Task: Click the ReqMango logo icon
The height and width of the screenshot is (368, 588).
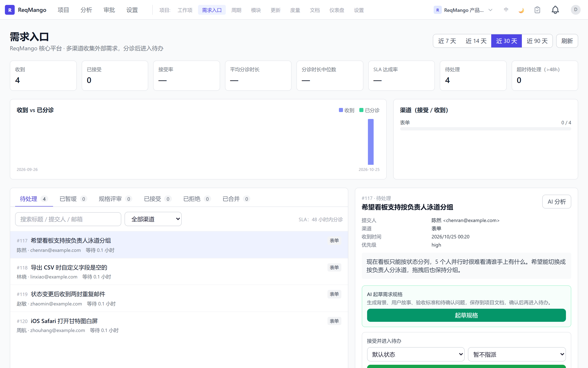Action: 10,10
